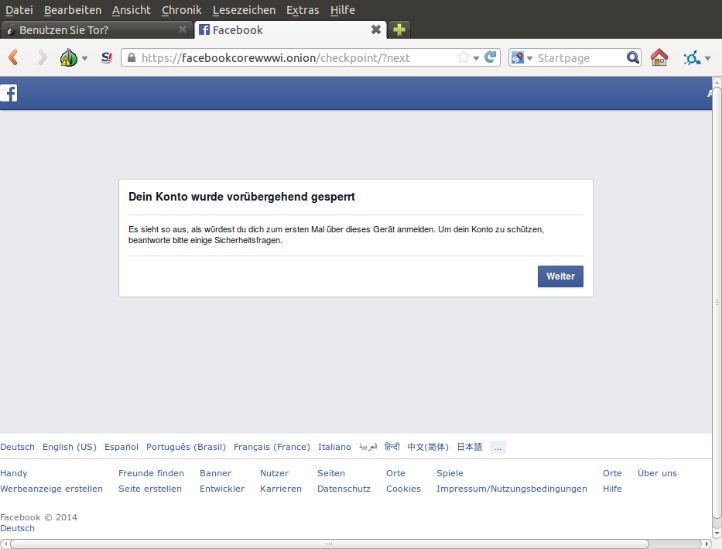Open the Bearbeiten menu

coord(73,10)
